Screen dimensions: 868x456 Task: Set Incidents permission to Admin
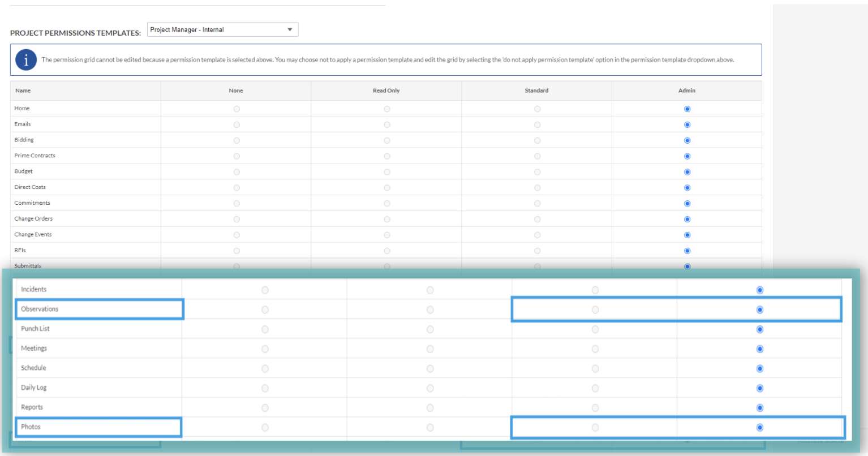point(760,290)
